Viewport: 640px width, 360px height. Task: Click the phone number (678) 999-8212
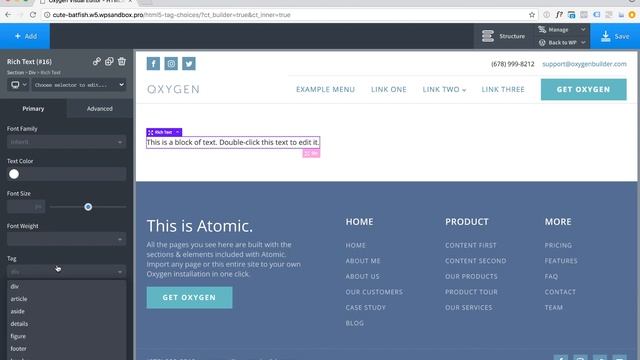pos(512,64)
